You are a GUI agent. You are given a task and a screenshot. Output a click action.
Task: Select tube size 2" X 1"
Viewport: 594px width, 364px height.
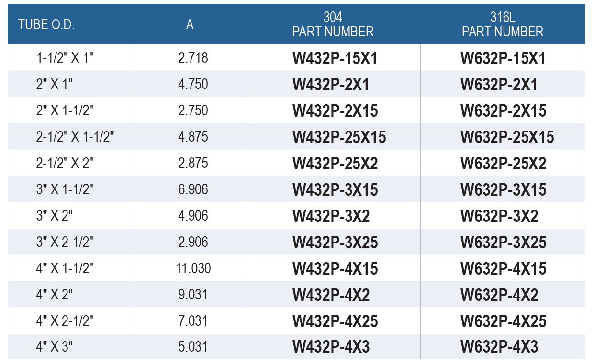(x=54, y=85)
